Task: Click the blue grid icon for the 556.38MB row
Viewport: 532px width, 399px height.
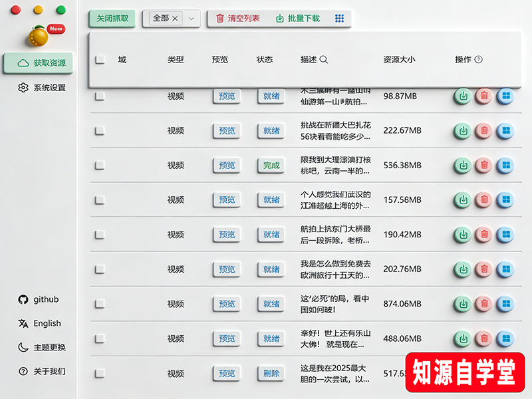Action: (x=506, y=166)
